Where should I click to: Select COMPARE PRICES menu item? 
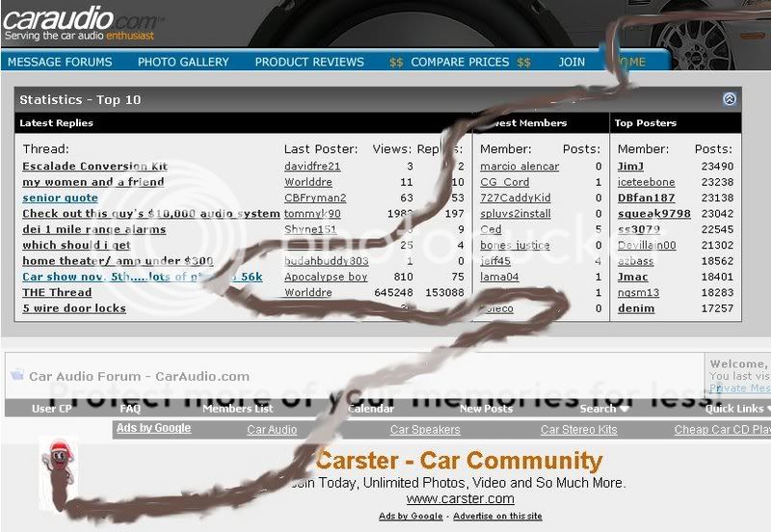click(x=460, y=62)
